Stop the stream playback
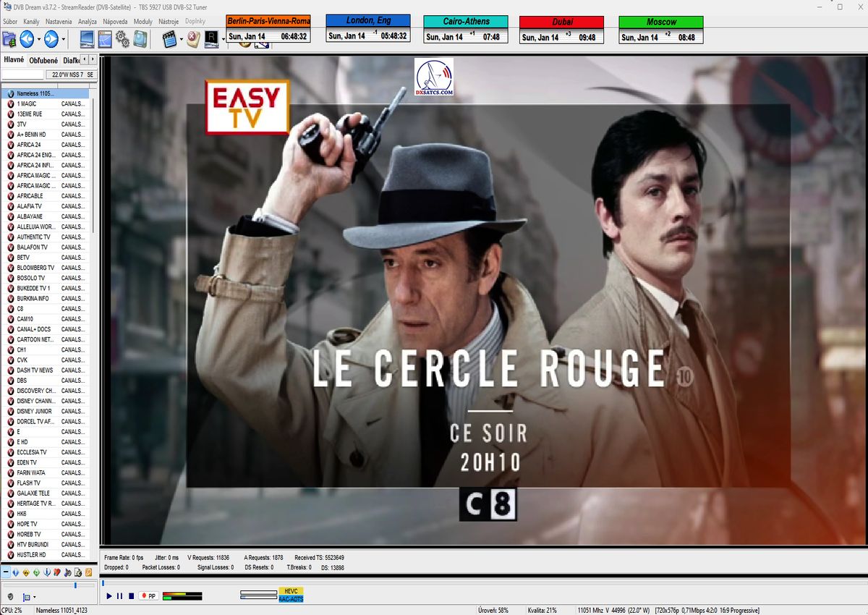Image resolution: width=868 pixels, height=615 pixels. [x=131, y=596]
